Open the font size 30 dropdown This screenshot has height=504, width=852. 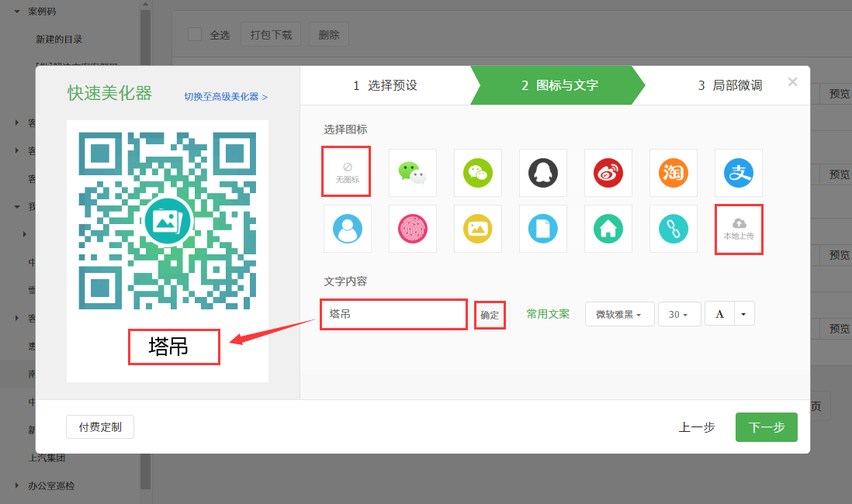(679, 314)
